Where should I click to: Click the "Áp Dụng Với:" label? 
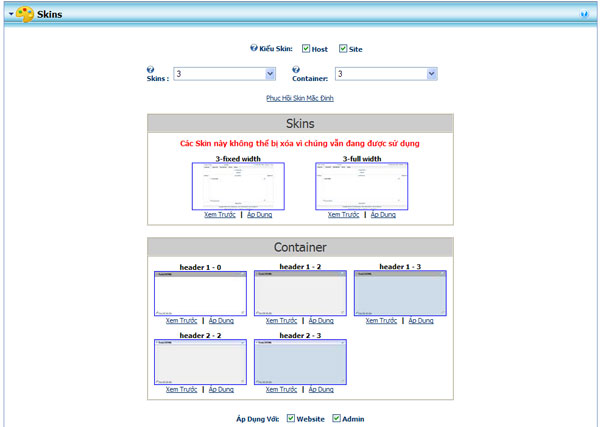[x=258, y=419]
